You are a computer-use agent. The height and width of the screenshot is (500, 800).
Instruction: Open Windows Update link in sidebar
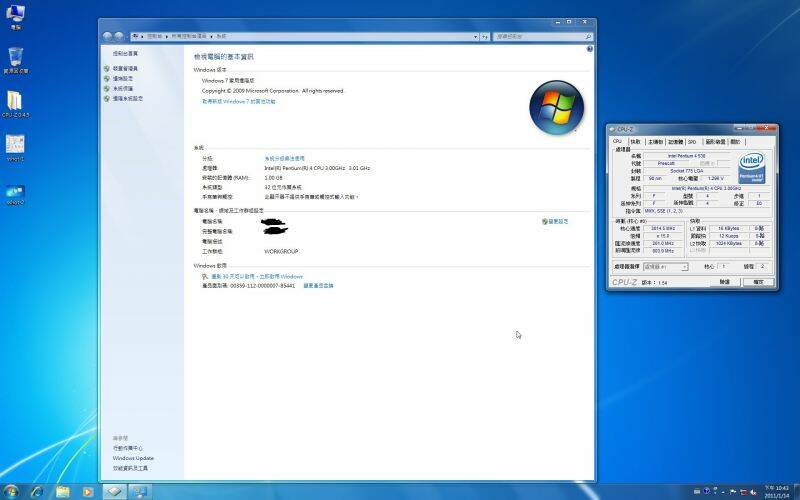pyautogui.click(x=133, y=458)
